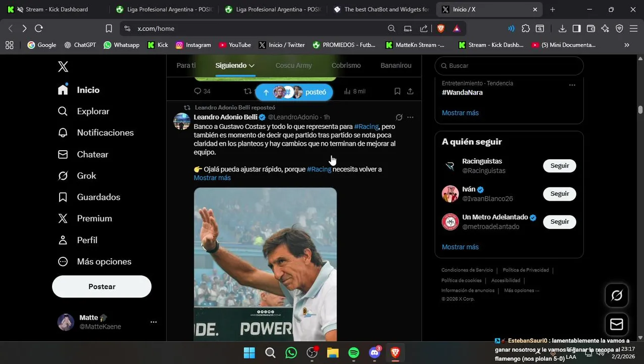The height and width of the screenshot is (364, 644).
Task: Open the Brave Shields lion icon
Action: (440, 28)
